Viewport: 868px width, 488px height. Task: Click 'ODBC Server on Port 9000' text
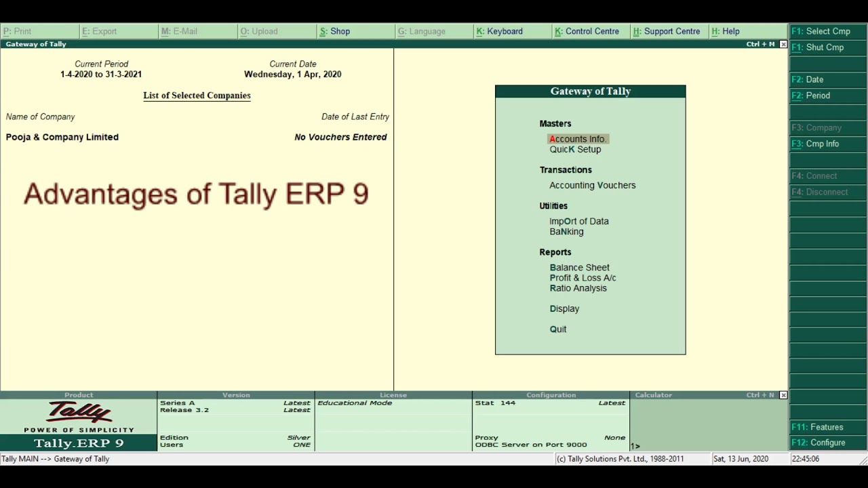[x=531, y=445]
